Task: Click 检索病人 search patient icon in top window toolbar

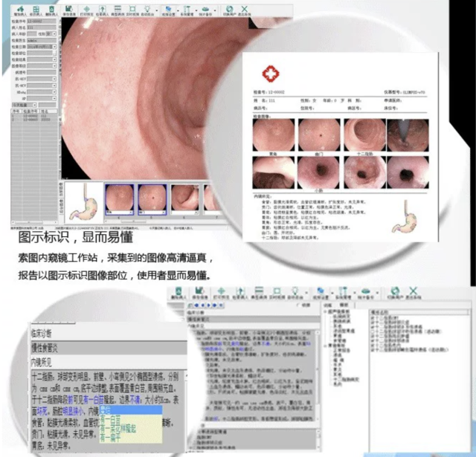Action: [103, 10]
